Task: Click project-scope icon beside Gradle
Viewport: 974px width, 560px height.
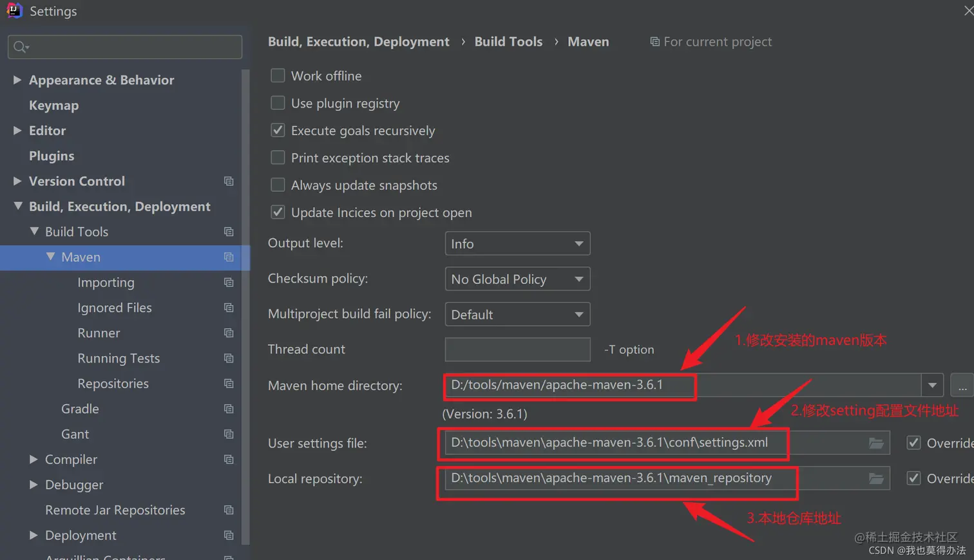Action: [x=229, y=409]
